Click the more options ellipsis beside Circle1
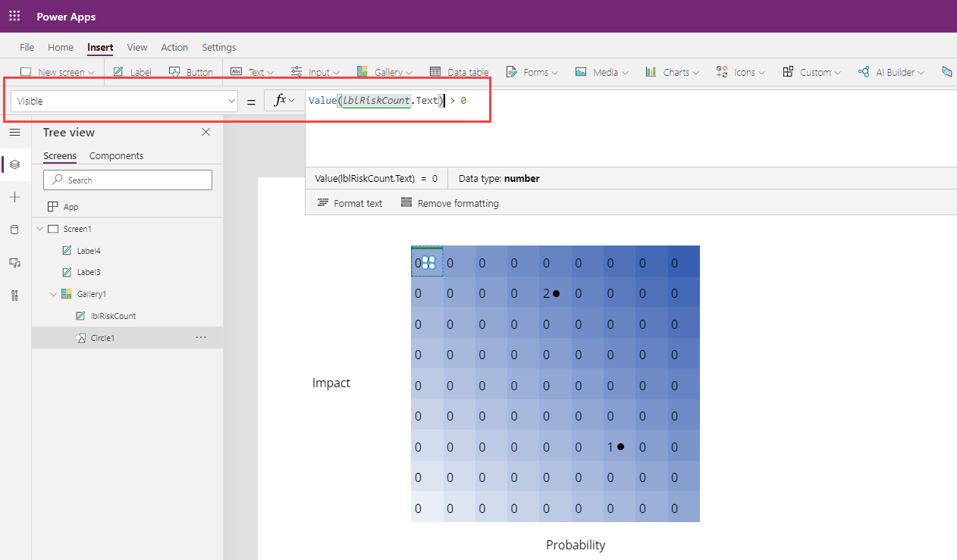Viewport: 957px width, 560px height. pos(201,338)
